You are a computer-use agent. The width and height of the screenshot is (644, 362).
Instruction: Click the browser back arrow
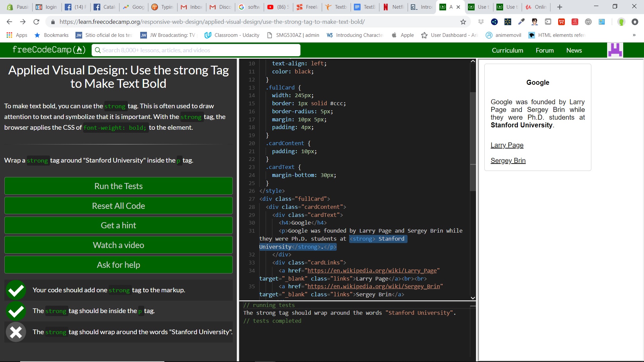(9, 22)
